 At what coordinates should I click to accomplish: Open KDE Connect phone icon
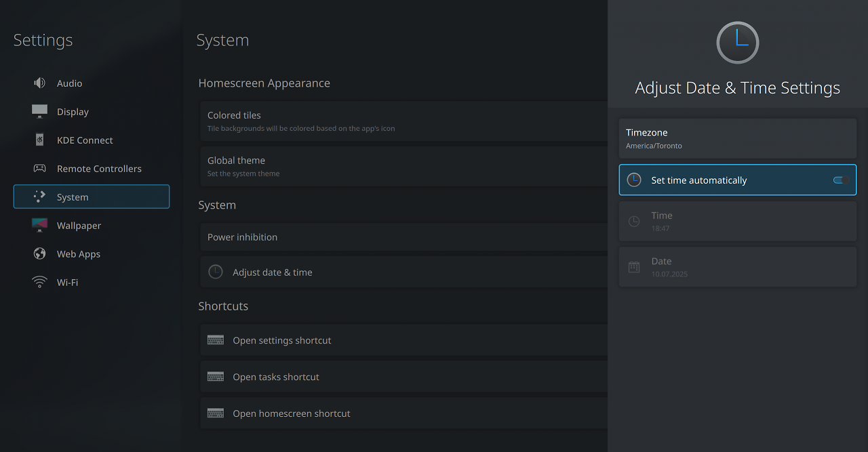pos(39,140)
